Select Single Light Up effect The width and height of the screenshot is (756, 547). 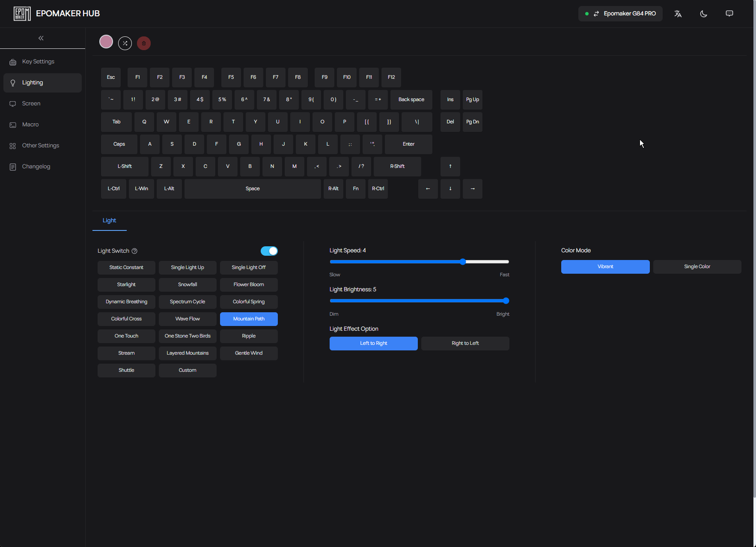tap(188, 268)
